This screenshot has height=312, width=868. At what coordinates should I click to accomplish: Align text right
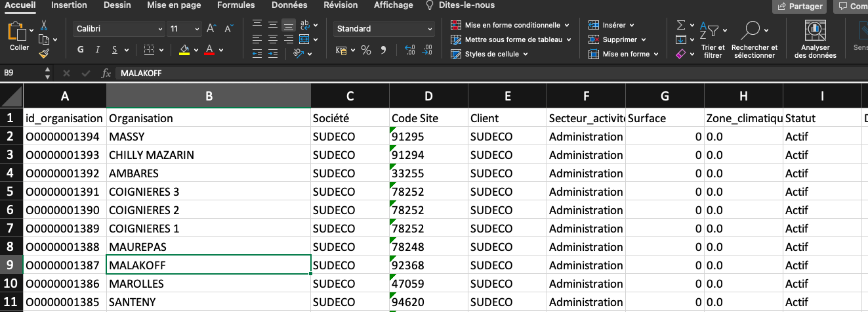point(289,39)
